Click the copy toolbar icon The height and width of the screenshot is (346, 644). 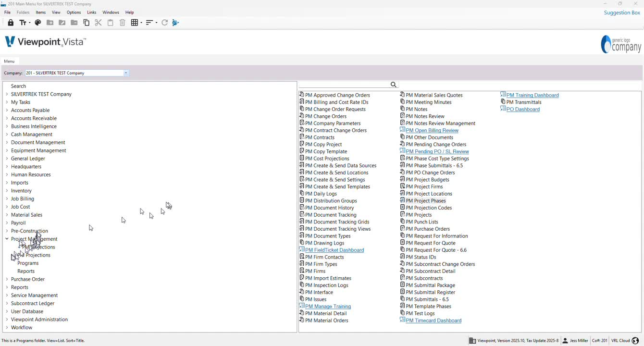pyautogui.click(x=87, y=23)
